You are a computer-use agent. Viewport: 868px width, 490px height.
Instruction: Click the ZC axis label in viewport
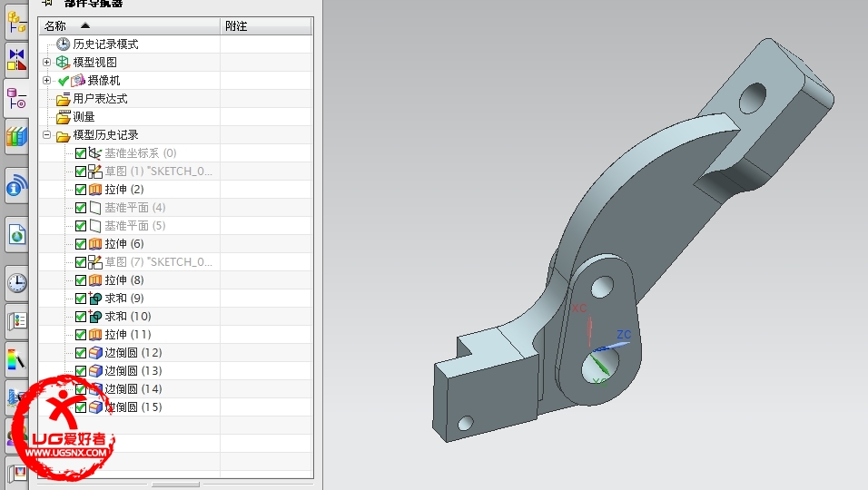(624, 335)
